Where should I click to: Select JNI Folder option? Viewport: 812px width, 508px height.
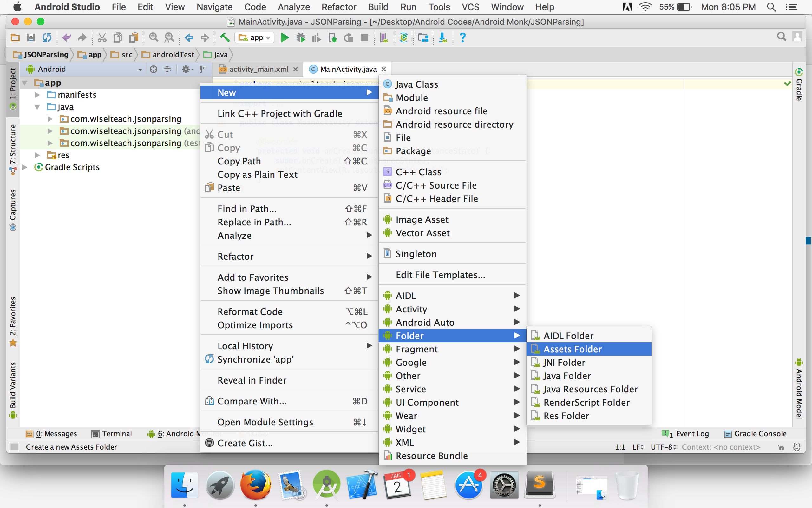[x=589, y=363]
